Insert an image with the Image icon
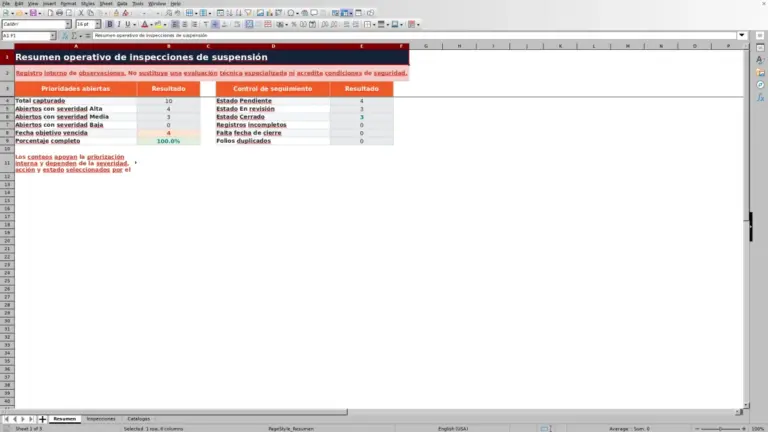 coord(260,13)
